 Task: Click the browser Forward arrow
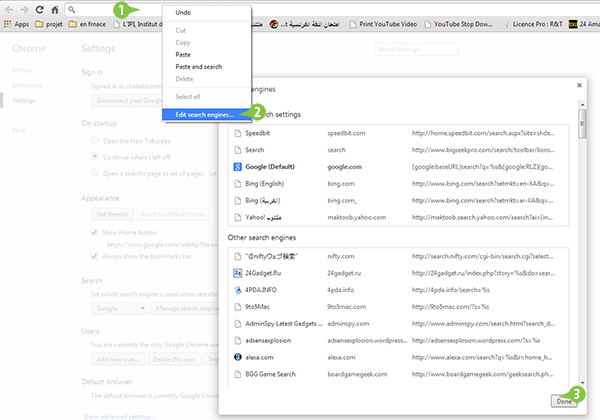[x=24, y=10]
